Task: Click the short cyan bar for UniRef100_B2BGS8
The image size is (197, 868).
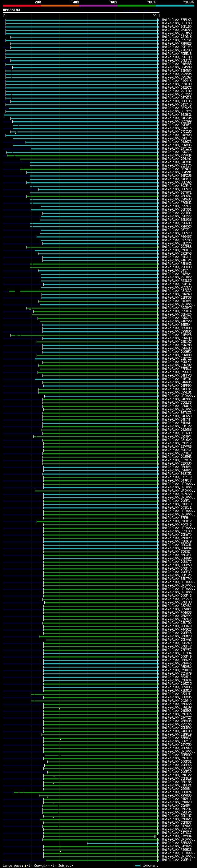Action: pyautogui.click(x=123, y=843)
